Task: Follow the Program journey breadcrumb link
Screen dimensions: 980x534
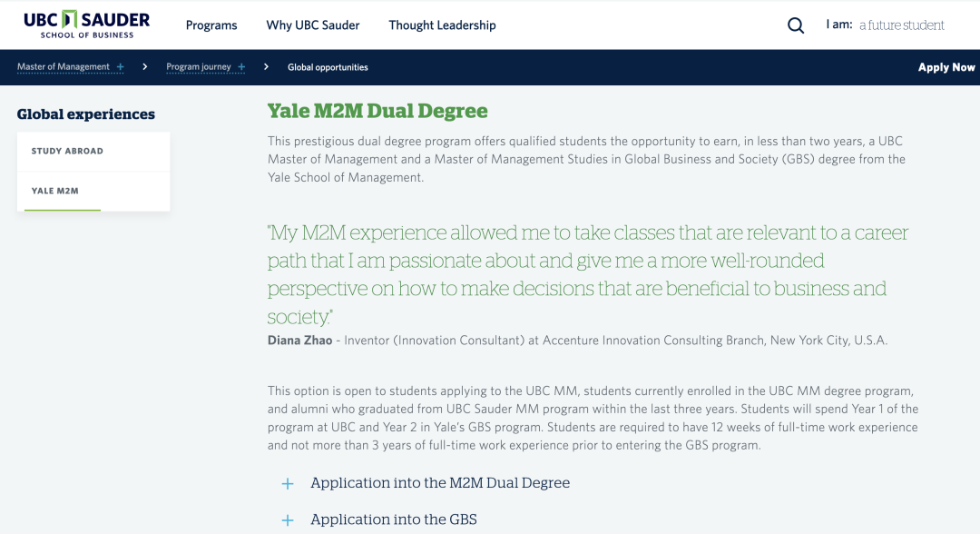Action: click(198, 67)
